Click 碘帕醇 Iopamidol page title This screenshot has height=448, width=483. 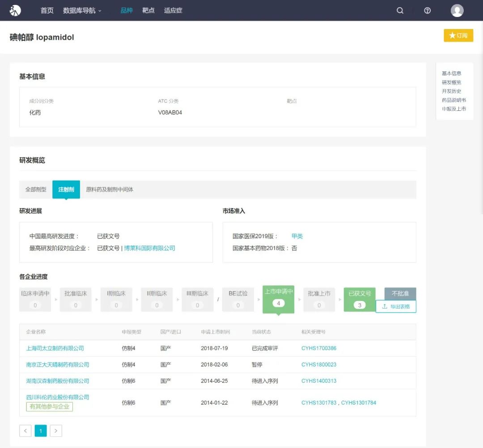pyautogui.click(x=42, y=37)
